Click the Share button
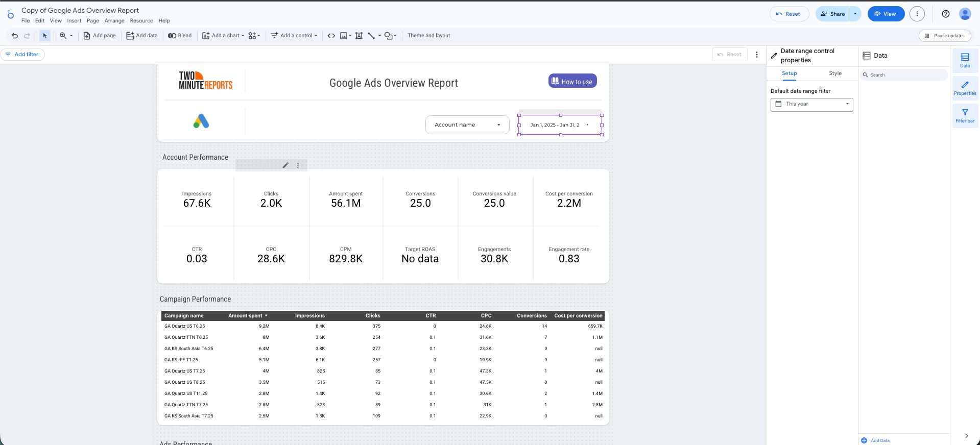The width and height of the screenshot is (980, 445). point(832,14)
